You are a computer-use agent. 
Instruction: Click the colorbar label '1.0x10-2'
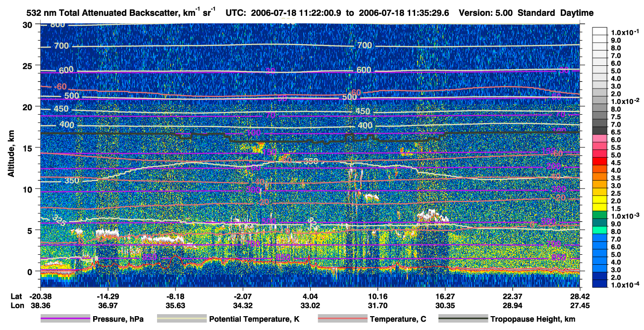[x=624, y=101]
